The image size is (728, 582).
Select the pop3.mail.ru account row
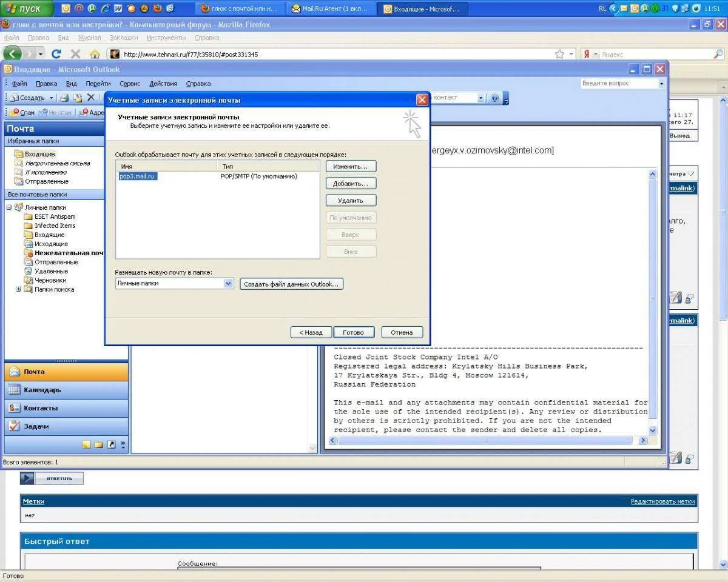click(217, 176)
